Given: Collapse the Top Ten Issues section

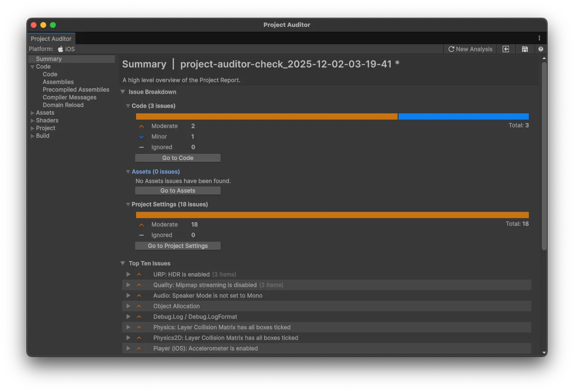Looking at the screenshot, I should click(123, 263).
